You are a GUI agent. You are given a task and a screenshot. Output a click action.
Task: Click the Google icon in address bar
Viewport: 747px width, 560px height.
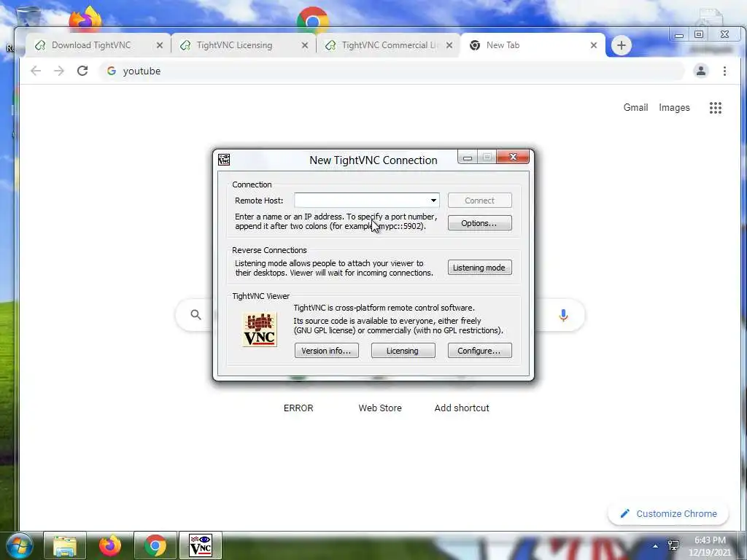point(112,71)
